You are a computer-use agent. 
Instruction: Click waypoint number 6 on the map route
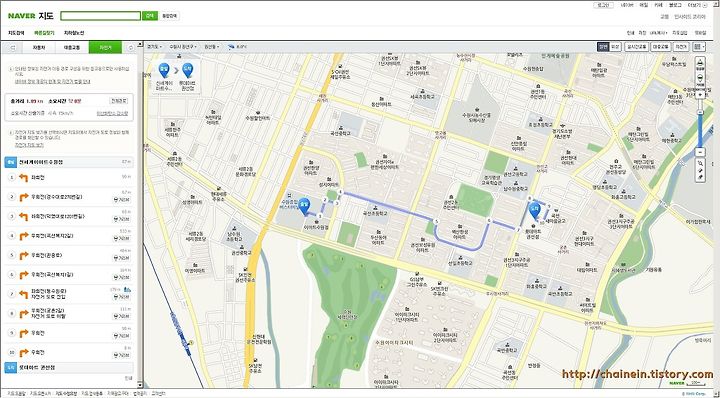489,221
